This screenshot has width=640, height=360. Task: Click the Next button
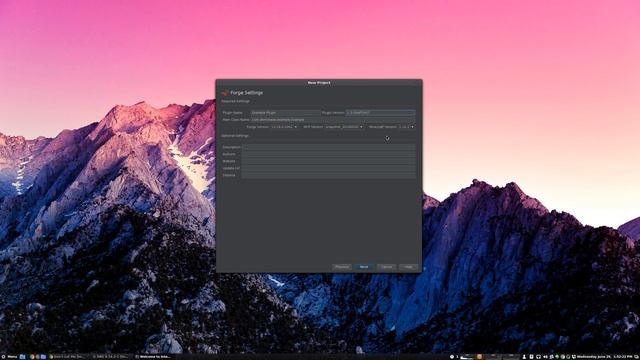point(364,267)
